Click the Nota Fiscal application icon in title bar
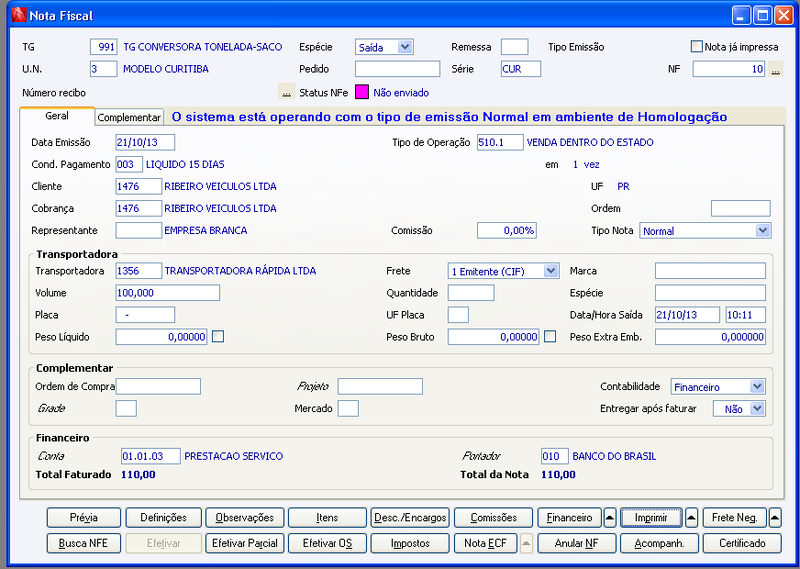The width and height of the screenshot is (800, 569). pyautogui.click(x=19, y=15)
